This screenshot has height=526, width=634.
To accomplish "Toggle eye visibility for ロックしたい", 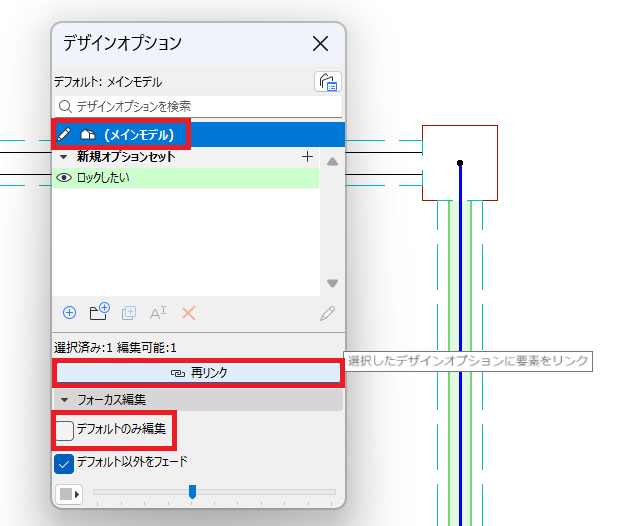I will [x=64, y=178].
